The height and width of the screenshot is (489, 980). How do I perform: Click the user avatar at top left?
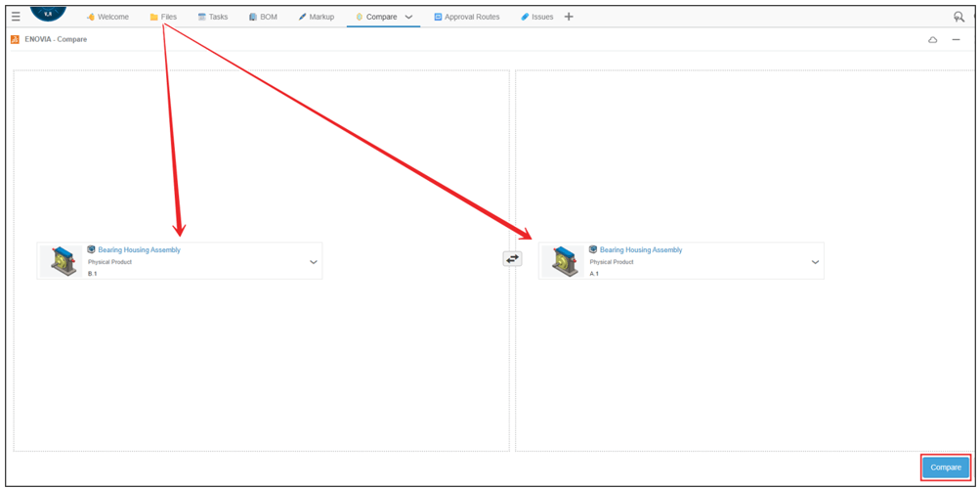click(x=48, y=13)
